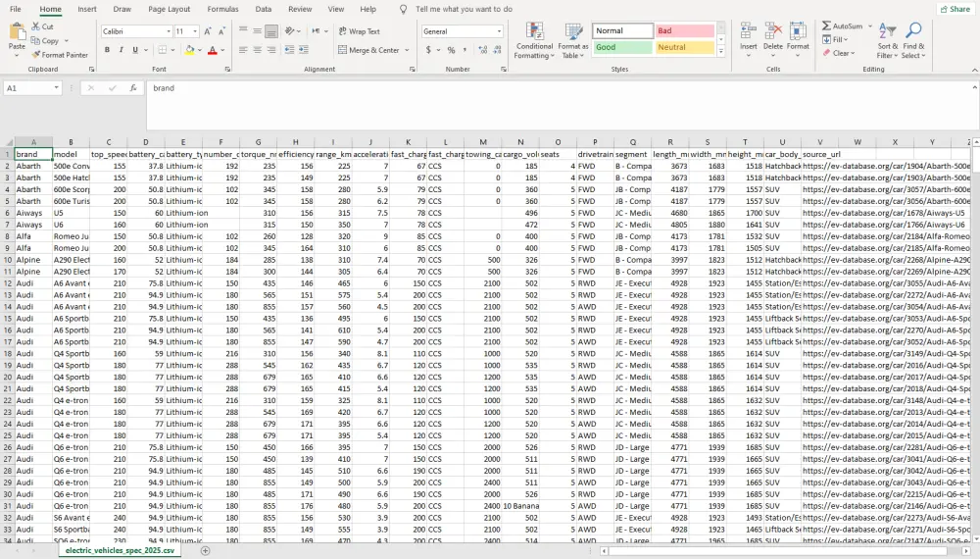Switch to the Data tab
The height and width of the screenshot is (559, 980).
[263, 10]
